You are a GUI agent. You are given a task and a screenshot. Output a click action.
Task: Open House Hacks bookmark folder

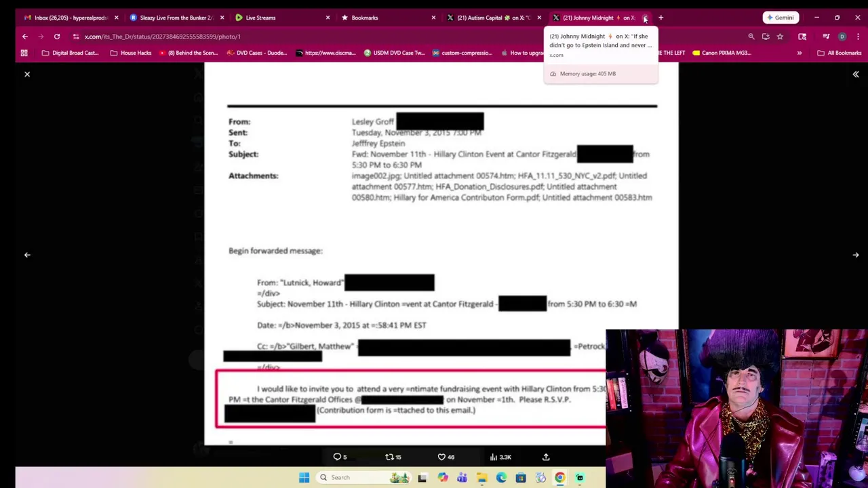click(x=130, y=53)
